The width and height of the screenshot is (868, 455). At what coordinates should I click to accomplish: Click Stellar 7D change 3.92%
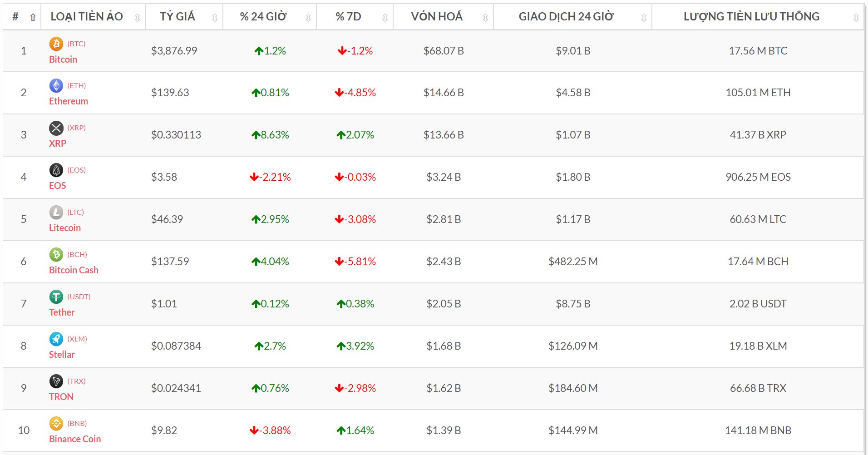[355, 346]
